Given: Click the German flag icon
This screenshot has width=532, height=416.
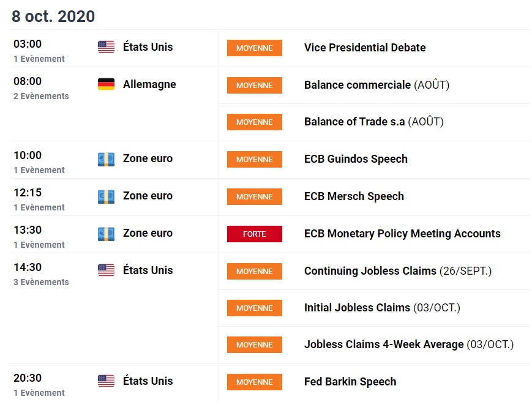Looking at the screenshot, I should click(106, 84).
